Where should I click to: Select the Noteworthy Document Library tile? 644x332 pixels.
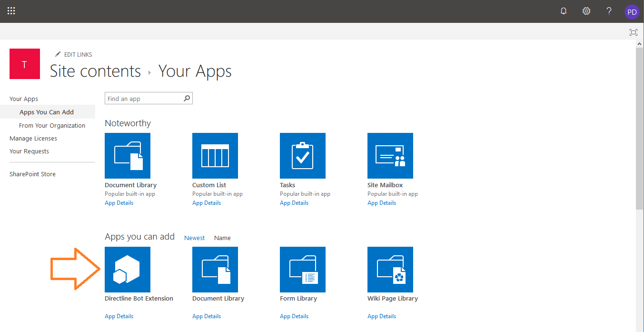coord(128,156)
